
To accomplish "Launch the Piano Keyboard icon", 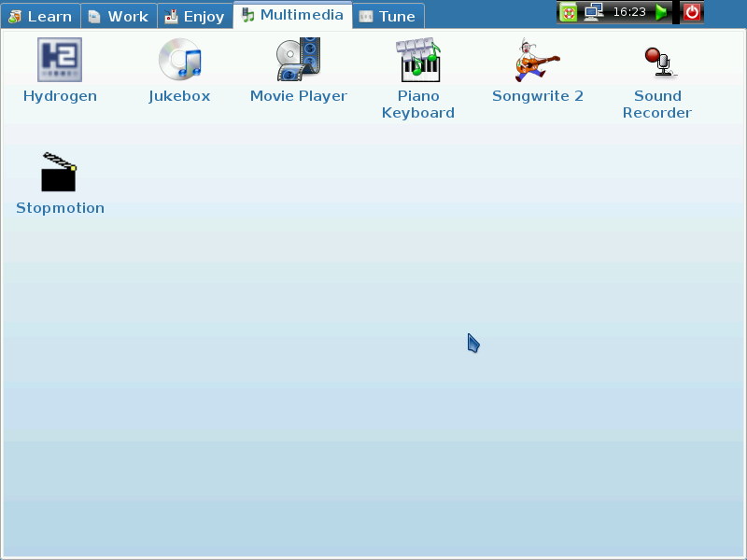I will click(417, 60).
